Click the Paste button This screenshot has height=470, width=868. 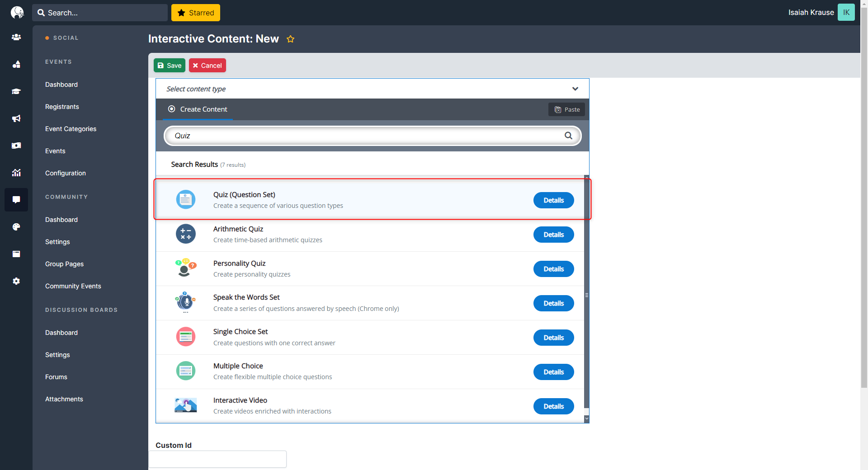click(567, 109)
